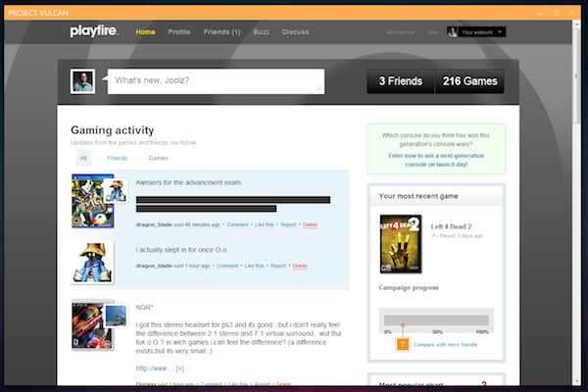Screen dimensions: 588x392
Task: Open the Help link
Action: point(432,32)
